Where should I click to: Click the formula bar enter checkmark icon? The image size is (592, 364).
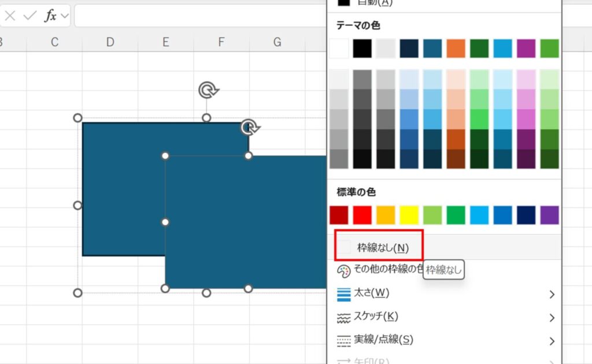coord(30,16)
